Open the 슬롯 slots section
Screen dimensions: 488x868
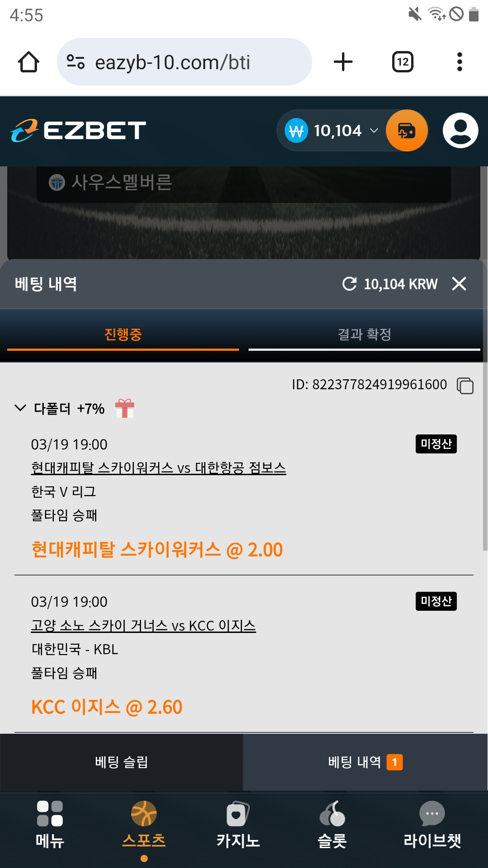(332, 825)
